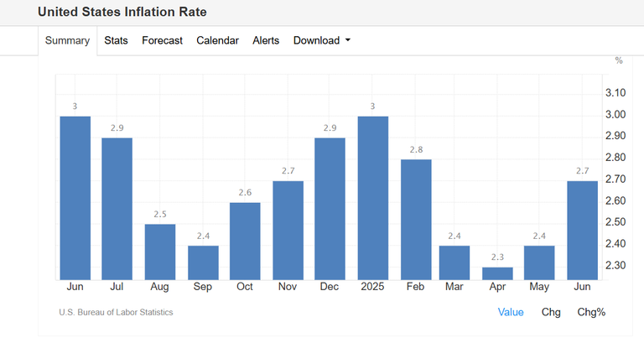Click the Mar bar valued 2.4
The image size is (644, 343).
coord(454,262)
